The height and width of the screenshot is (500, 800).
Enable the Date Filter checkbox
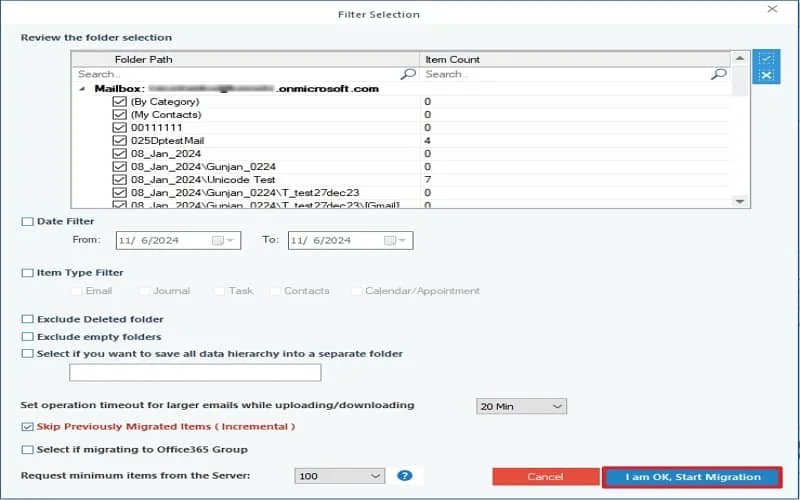(x=28, y=221)
